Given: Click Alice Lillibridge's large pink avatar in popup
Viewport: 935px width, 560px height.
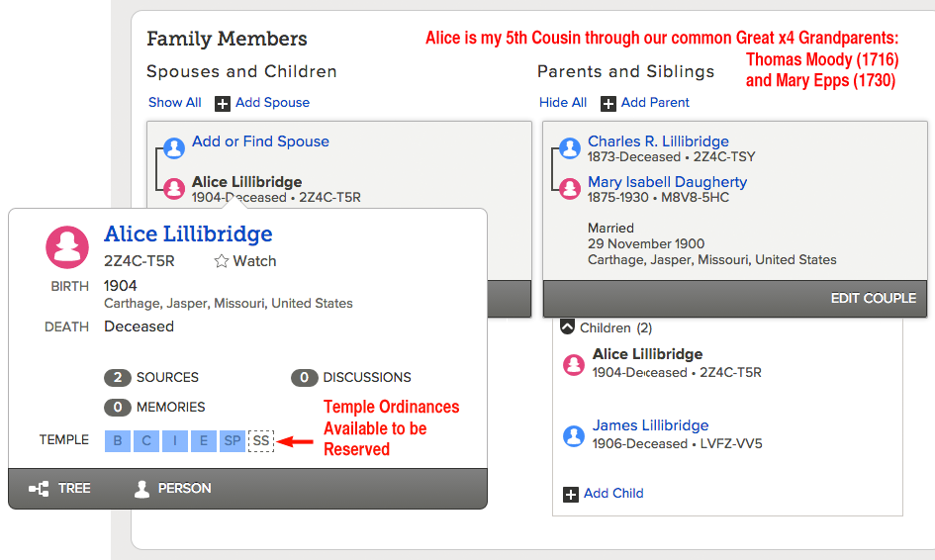Looking at the screenshot, I should tap(67, 247).
